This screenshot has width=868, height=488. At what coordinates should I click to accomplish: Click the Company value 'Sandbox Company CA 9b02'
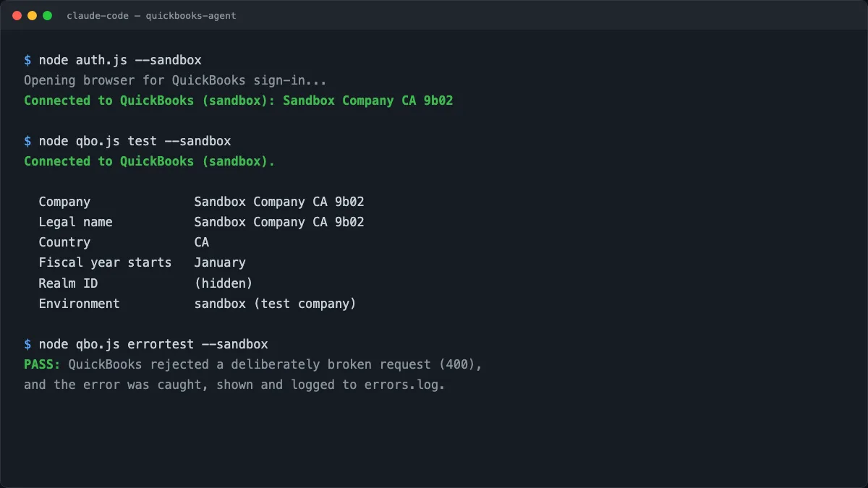click(x=279, y=202)
